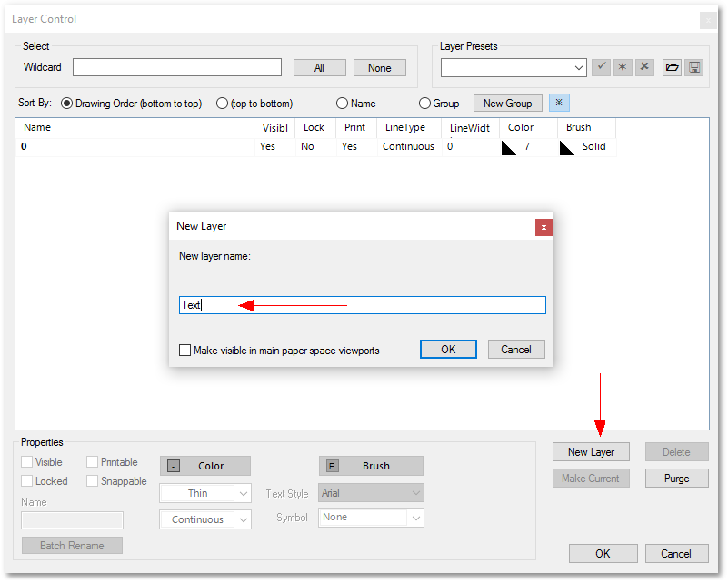728x583 pixels.
Task: Open the Brush properties button
Action: tap(371, 466)
